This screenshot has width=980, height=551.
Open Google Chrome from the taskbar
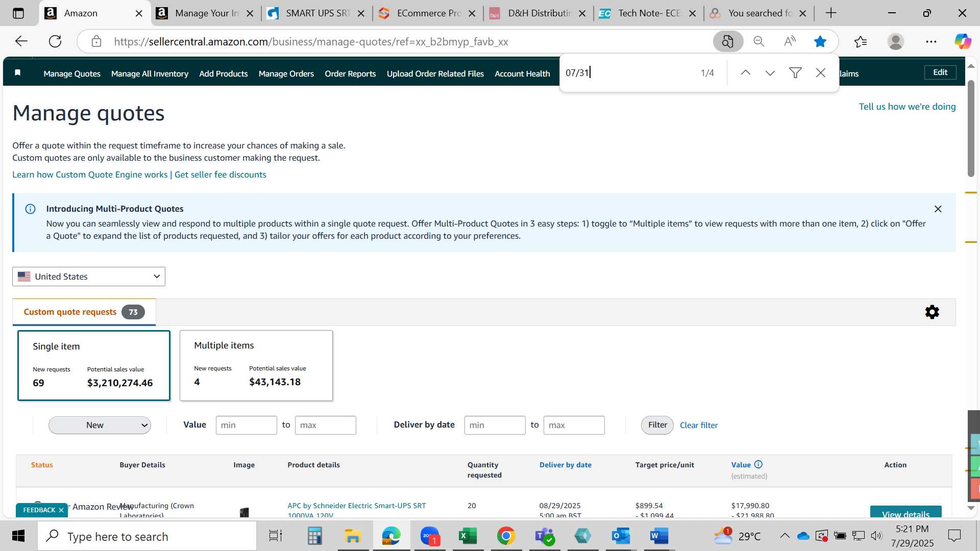click(x=506, y=536)
